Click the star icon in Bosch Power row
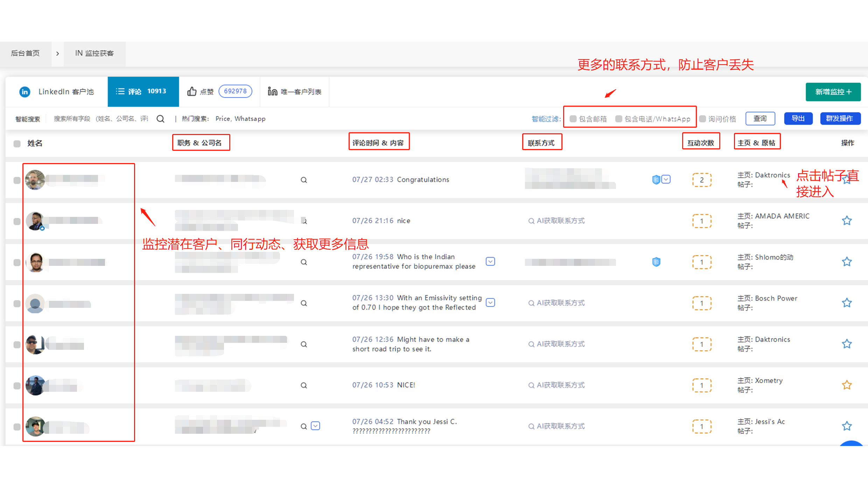Viewport: 868px width, 488px height. click(x=847, y=303)
